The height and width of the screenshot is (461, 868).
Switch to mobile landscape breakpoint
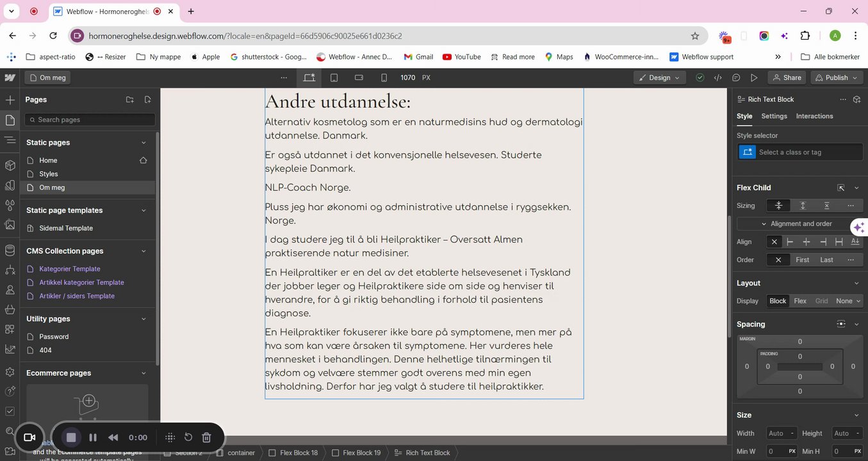click(359, 77)
